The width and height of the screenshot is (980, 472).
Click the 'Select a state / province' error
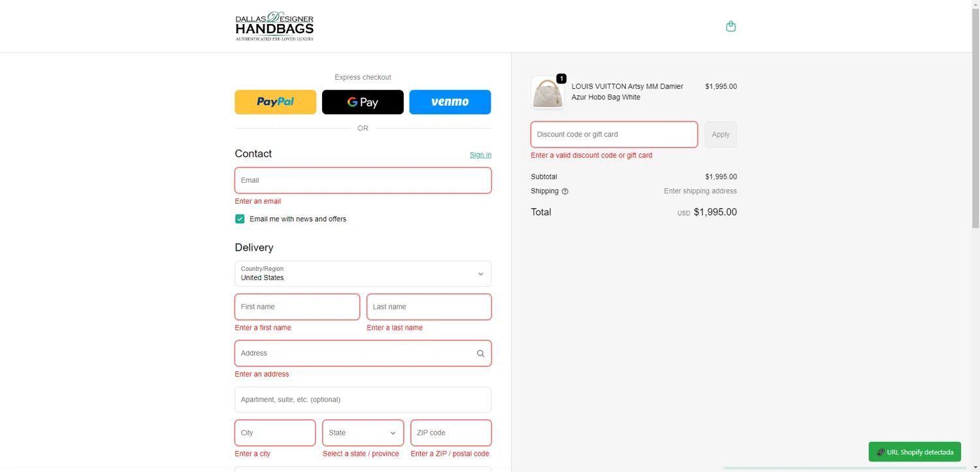(x=361, y=454)
